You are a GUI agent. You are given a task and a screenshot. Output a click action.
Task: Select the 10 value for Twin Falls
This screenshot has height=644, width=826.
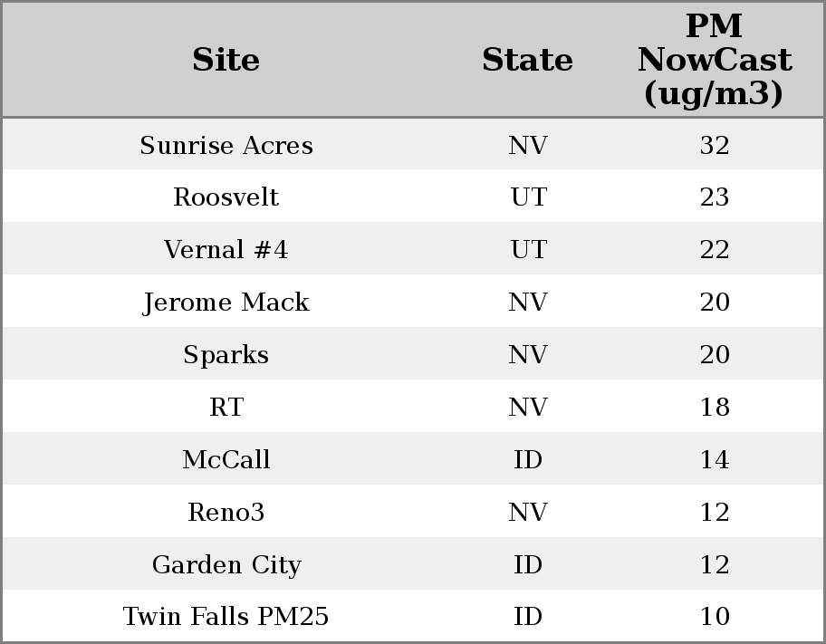coord(714,617)
